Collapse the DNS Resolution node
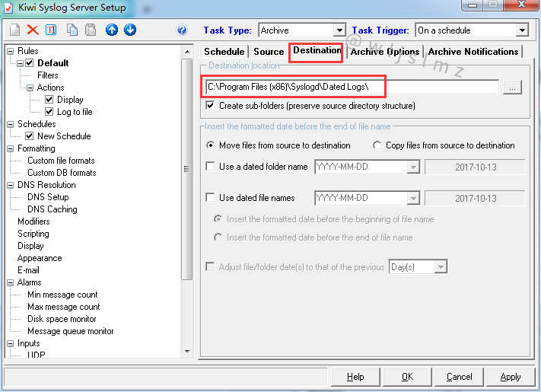The width and height of the screenshot is (541, 392). [11, 185]
